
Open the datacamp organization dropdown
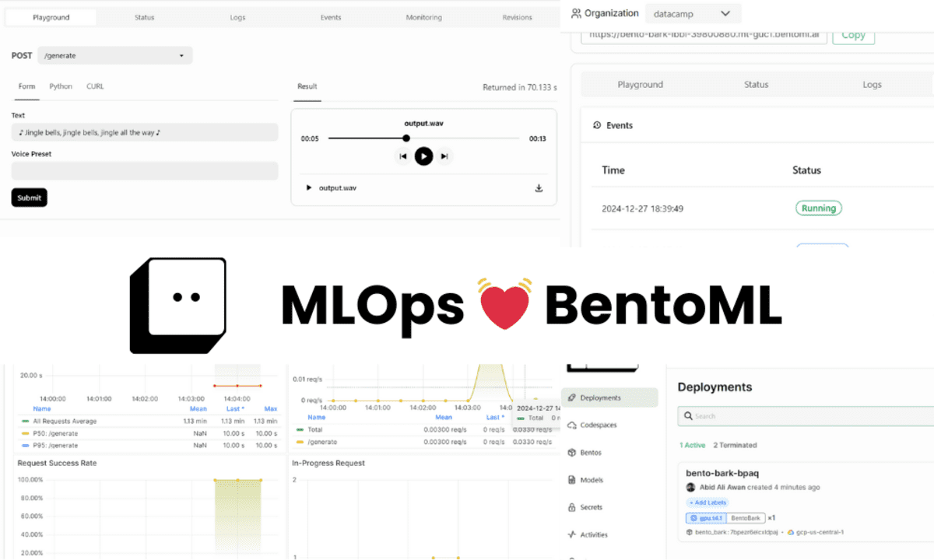[x=692, y=13]
